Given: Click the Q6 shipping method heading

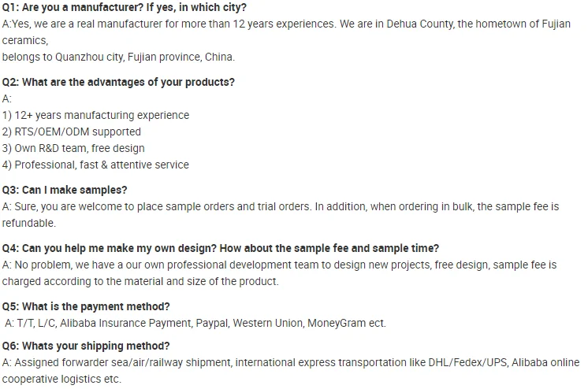Looking at the screenshot, I should (x=86, y=346).
